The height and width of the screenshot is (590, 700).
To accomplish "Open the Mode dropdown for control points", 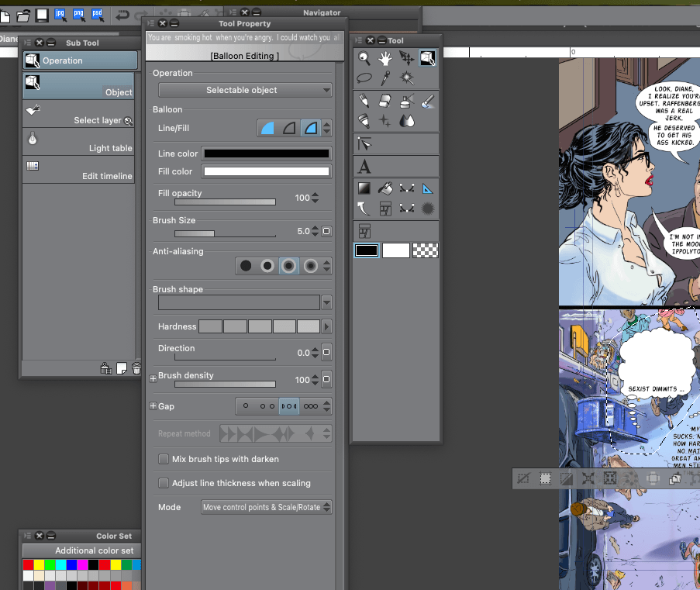I will point(266,507).
